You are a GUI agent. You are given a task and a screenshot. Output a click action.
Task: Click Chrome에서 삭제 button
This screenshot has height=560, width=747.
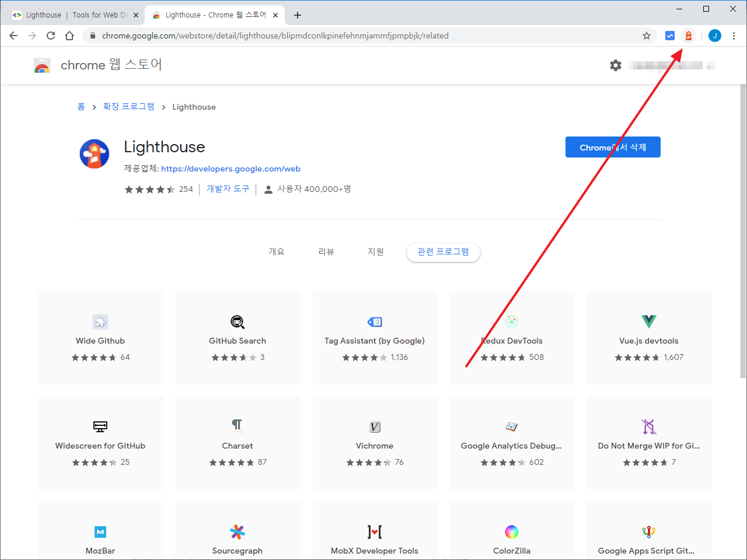[x=613, y=147]
